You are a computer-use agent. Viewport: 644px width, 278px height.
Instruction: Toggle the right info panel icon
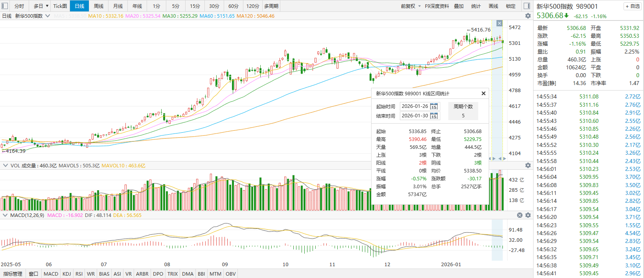coord(527,6)
